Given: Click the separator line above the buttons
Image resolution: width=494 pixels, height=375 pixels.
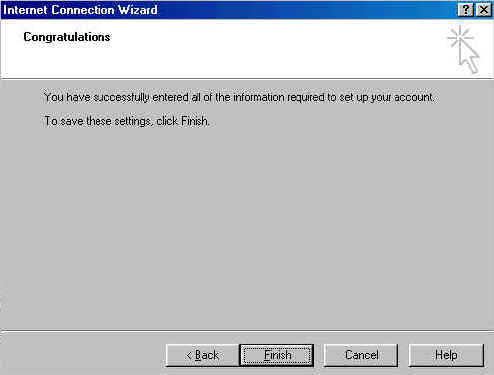Looking at the screenshot, I should coord(247,331).
